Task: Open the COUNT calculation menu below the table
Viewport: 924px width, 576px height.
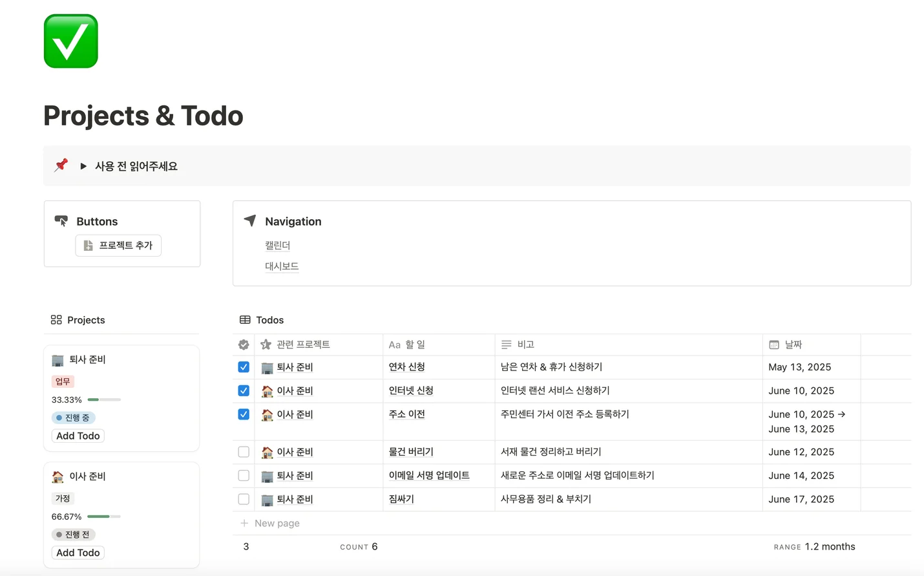Action: pos(359,546)
